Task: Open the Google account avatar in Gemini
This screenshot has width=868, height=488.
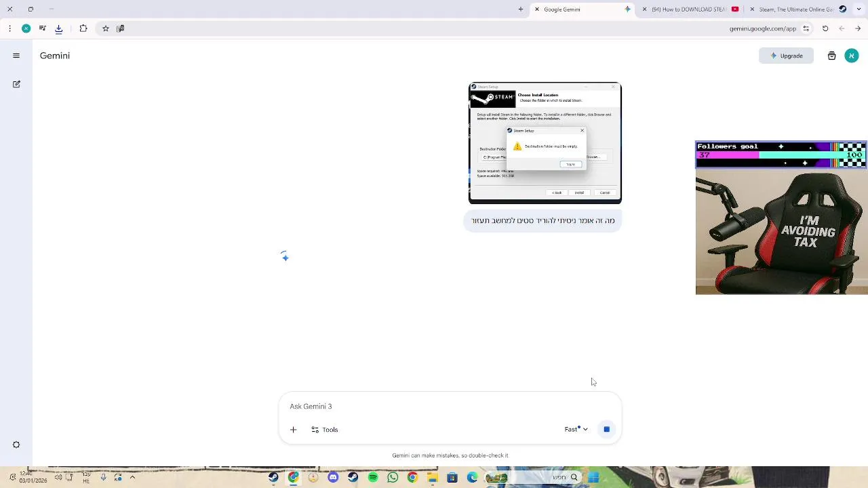Action: pos(852,56)
